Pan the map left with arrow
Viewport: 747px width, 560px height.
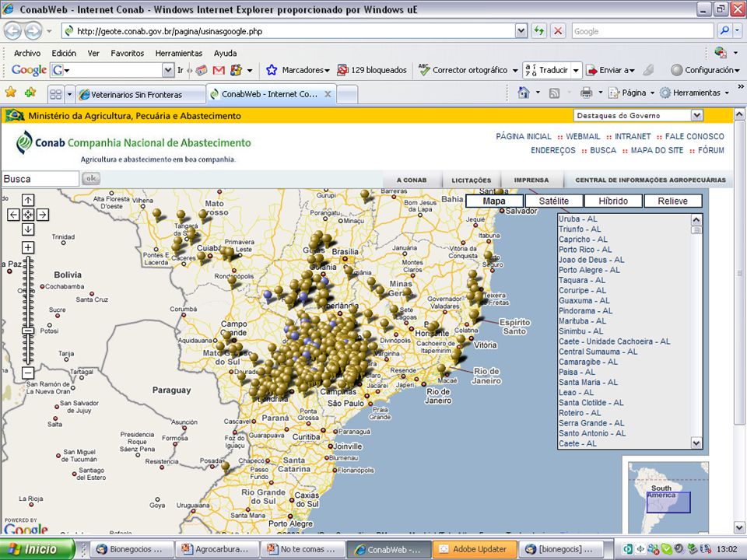click(13, 215)
